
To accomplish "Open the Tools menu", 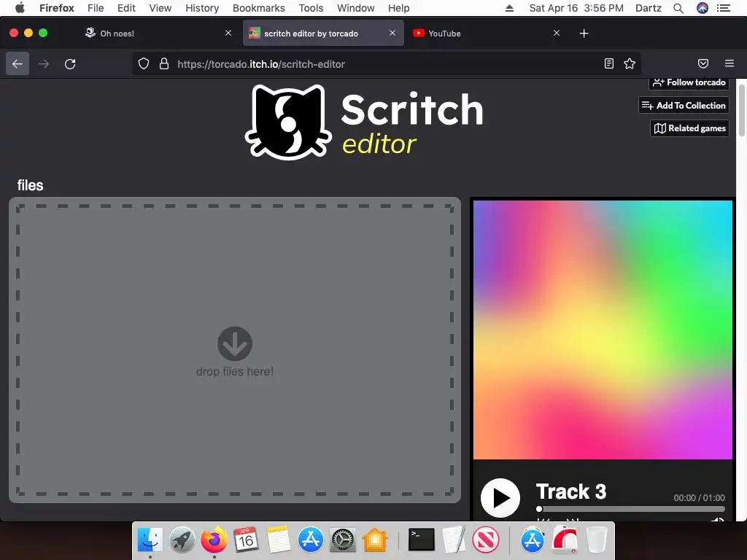I will 311,8.
